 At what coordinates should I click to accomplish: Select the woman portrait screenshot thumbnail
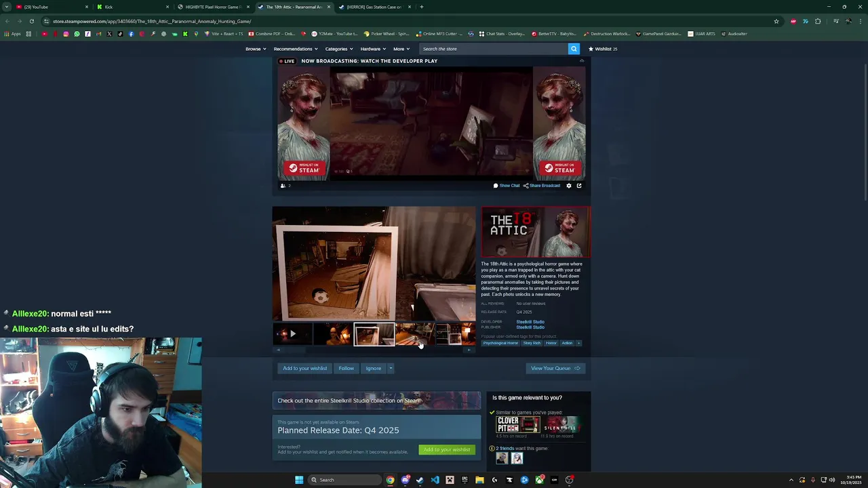coord(333,334)
